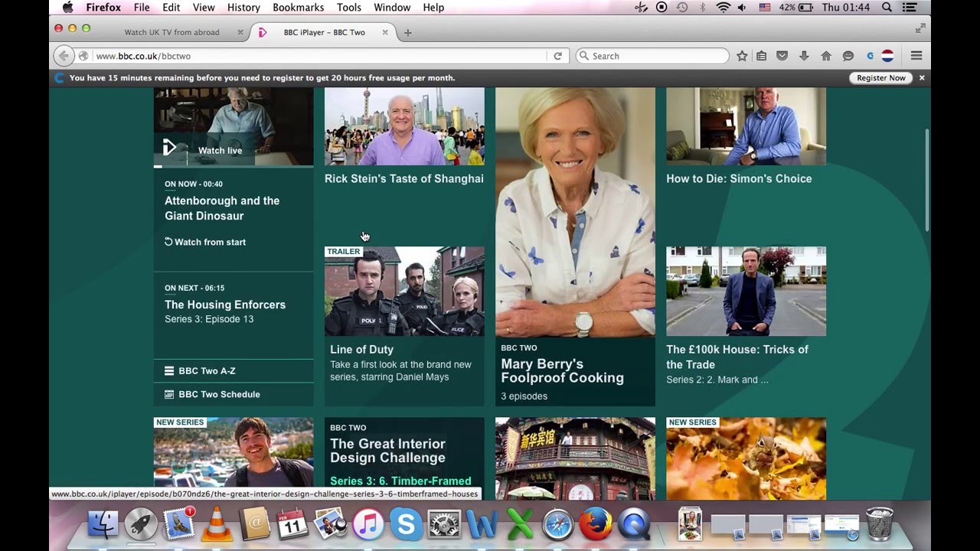Viewport: 980px width, 551px height.
Task: Open the input source US flag menu
Action: point(765,7)
